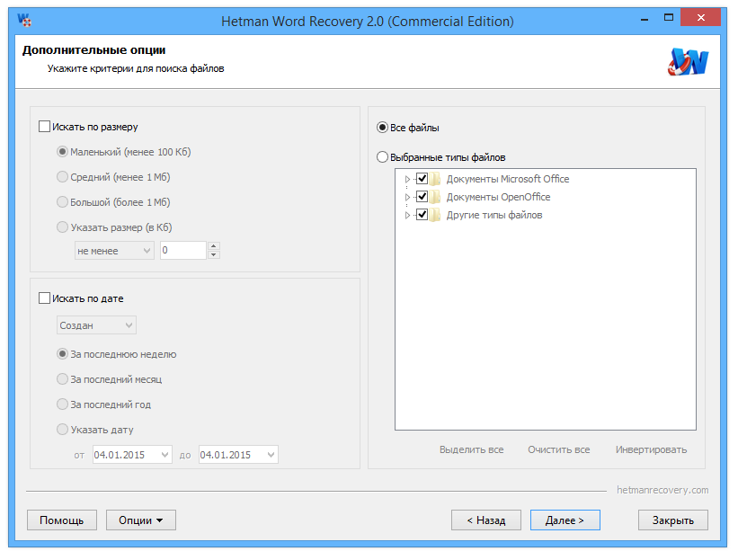Click the size value input field
738x560 pixels.
click(183, 251)
